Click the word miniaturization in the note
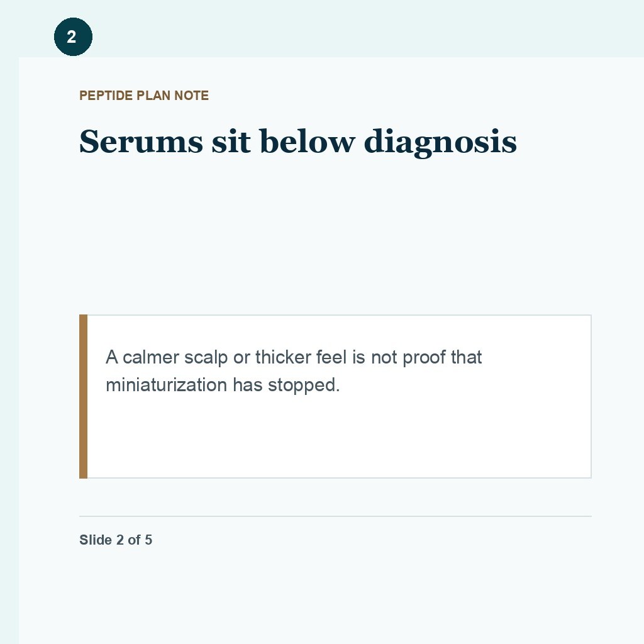This screenshot has width=644, height=644. pos(166,386)
